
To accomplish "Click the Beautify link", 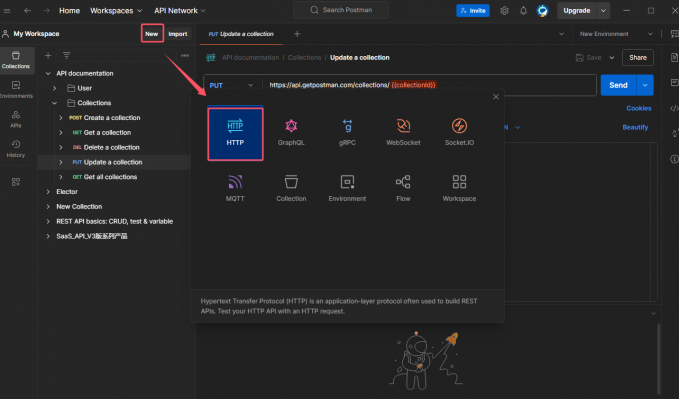I will pyautogui.click(x=635, y=127).
